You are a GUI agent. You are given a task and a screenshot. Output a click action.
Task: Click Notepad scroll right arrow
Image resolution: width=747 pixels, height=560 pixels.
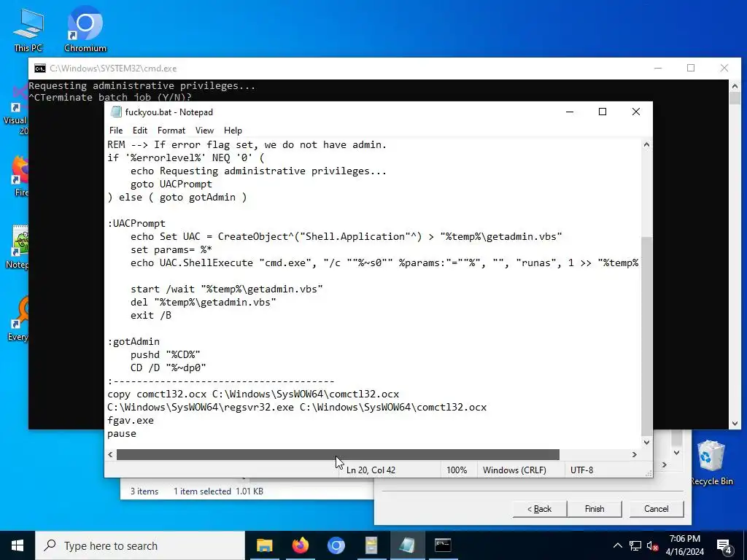coord(634,455)
